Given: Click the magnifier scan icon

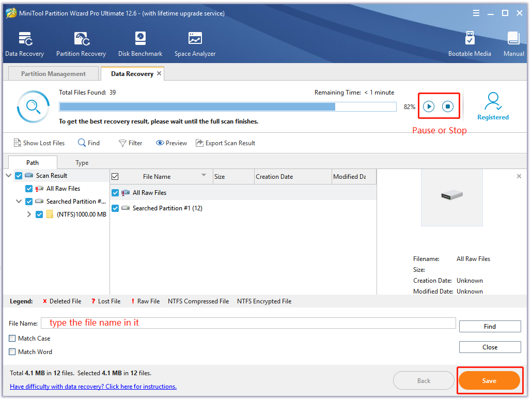Looking at the screenshot, I should (x=33, y=106).
